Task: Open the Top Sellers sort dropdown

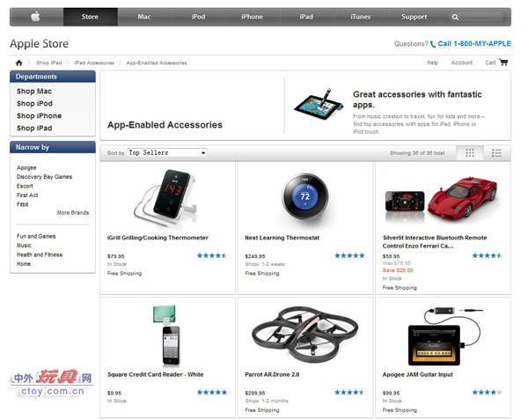Action: coord(167,152)
